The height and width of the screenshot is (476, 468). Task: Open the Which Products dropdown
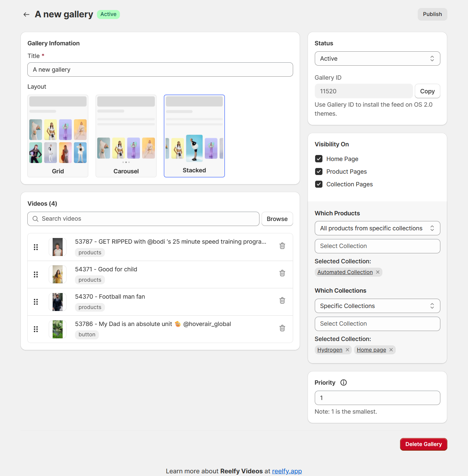click(377, 228)
